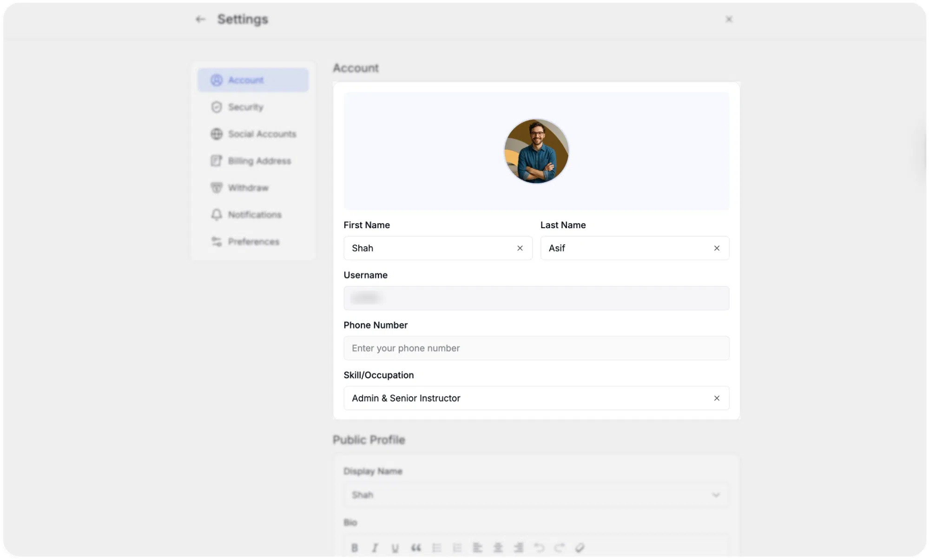The height and width of the screenshot is (560, 929).
Task: Open the Display Name dropdown
Action: tap(536, 495)
